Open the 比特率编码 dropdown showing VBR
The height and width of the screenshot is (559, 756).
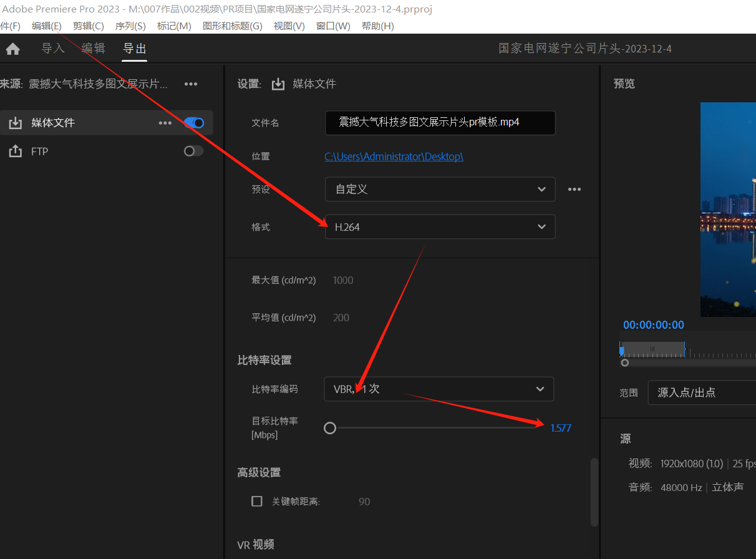(439, 389)
